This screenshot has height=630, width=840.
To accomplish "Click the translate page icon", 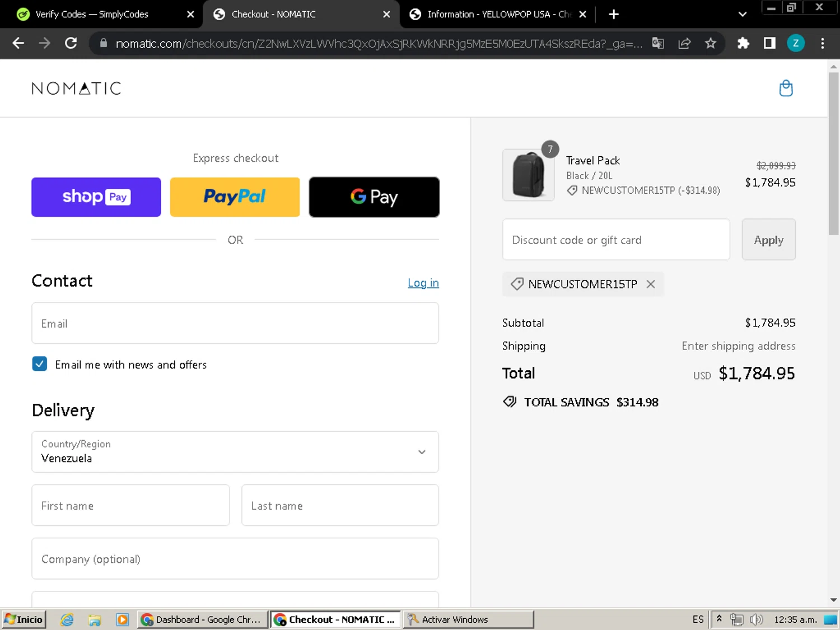I will click(x=658, y=43).
